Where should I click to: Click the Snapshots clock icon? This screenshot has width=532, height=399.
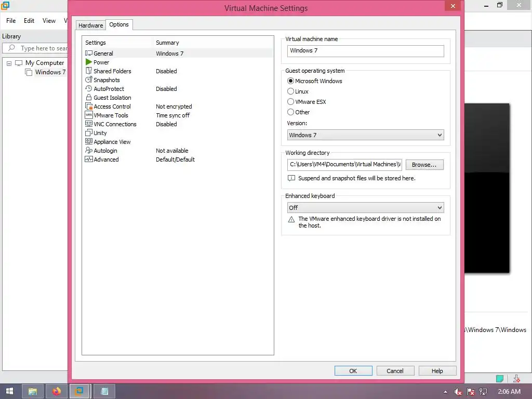pyautogui.click(x=88, y=79)
